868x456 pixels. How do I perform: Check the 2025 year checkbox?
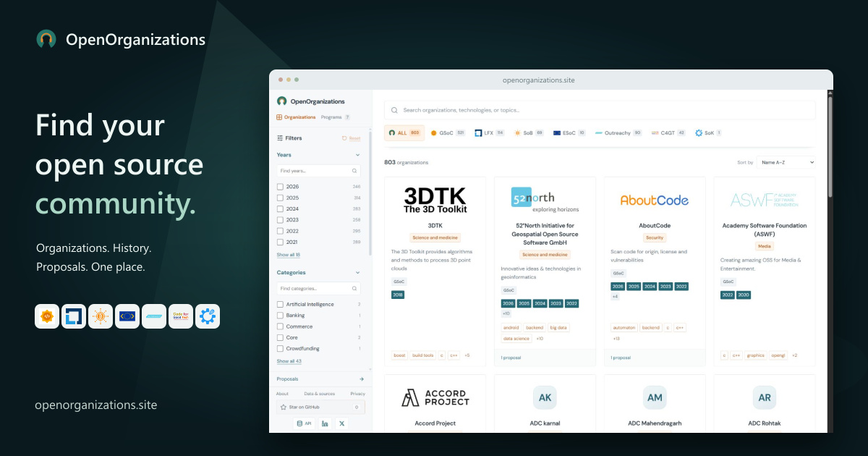[280, 198]
